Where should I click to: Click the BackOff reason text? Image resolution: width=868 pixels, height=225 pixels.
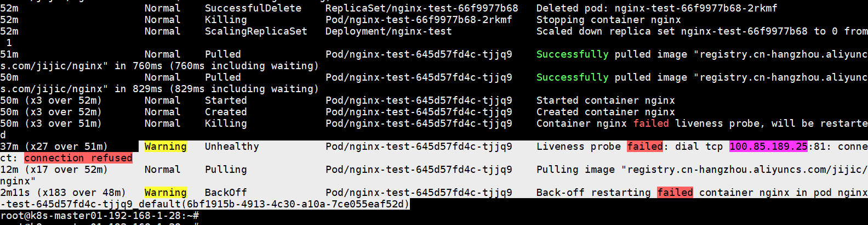[x=226, y=193]
